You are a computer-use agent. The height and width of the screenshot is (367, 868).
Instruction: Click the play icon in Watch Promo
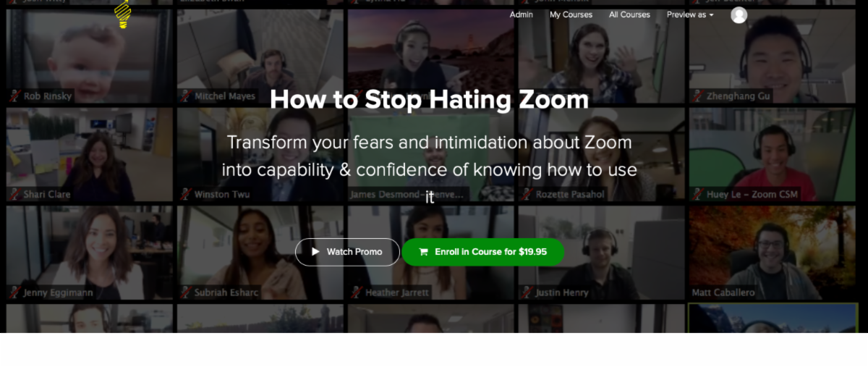(315, 252)
